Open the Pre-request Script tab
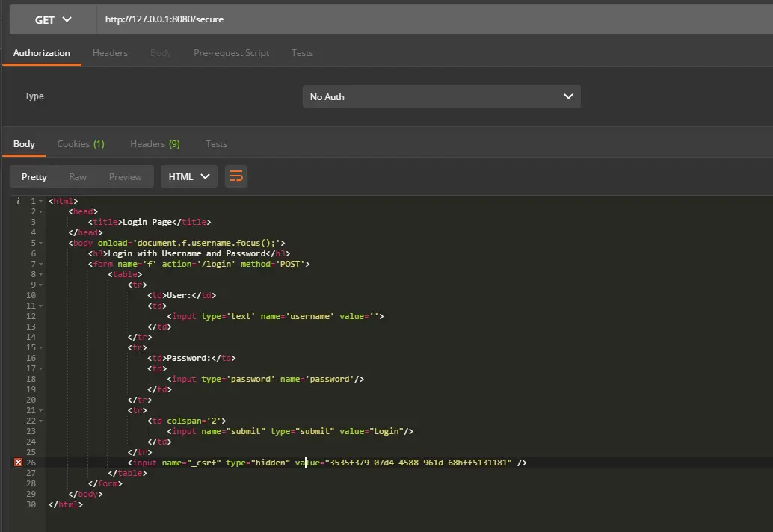The image size is (773, 532). tap(231, 53)
